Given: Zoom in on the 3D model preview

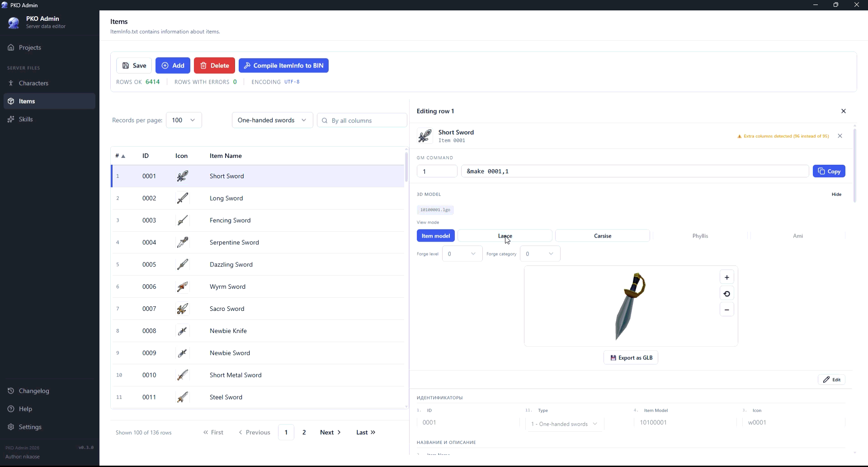Looking at the screenshot, I should pyautogui.click(x=726, y=277).
